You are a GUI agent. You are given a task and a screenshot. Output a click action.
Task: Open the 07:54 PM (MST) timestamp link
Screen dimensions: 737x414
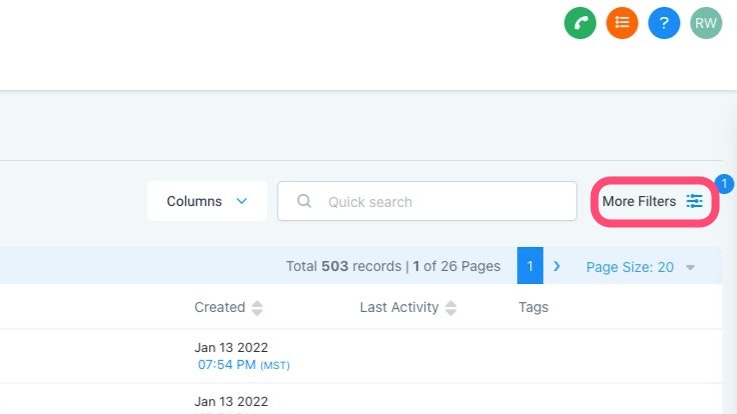point(243,365)
